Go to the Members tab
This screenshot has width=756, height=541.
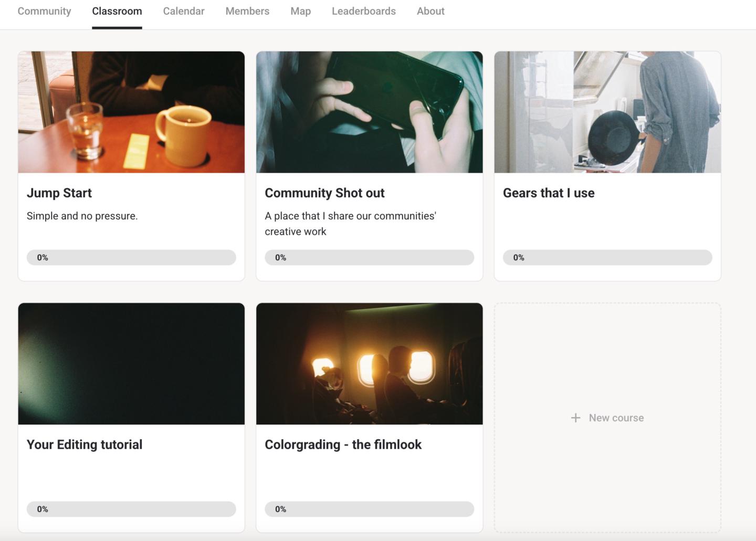click(247, 11)
